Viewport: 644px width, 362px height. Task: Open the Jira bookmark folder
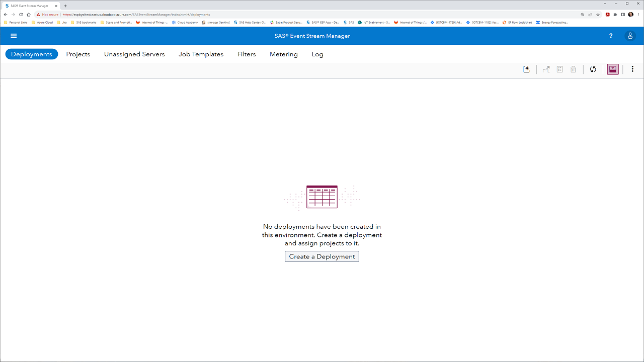click(x=62, y=22)
